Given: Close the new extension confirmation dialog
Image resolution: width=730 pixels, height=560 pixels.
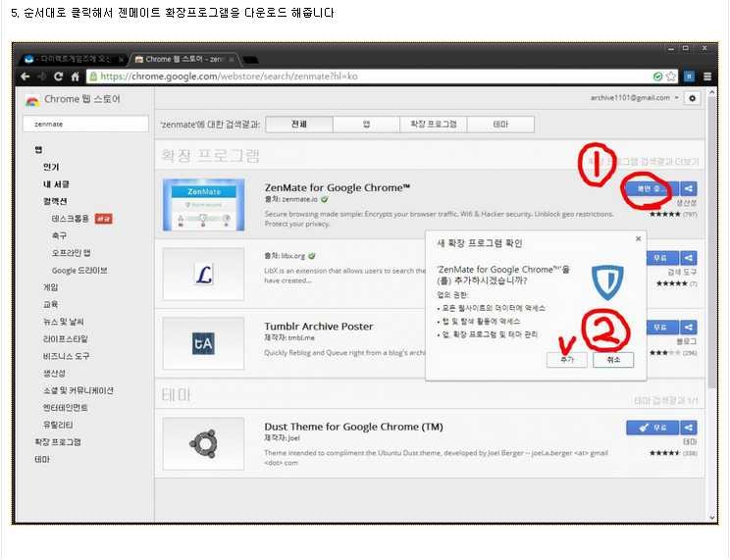Looking at the screenshot, I should (638, 238).
